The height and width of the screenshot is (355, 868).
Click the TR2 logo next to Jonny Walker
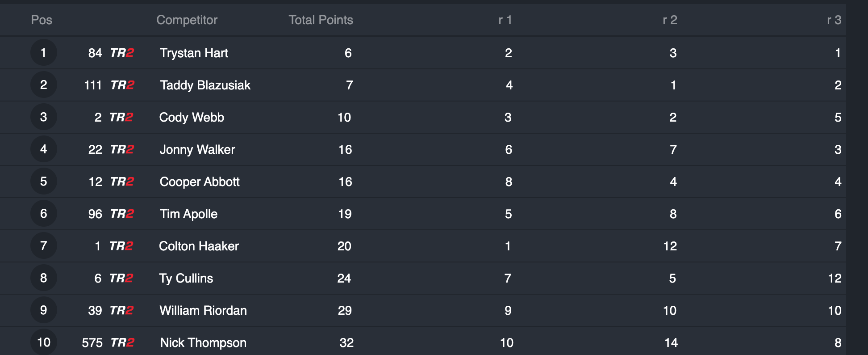pos(122,149)
